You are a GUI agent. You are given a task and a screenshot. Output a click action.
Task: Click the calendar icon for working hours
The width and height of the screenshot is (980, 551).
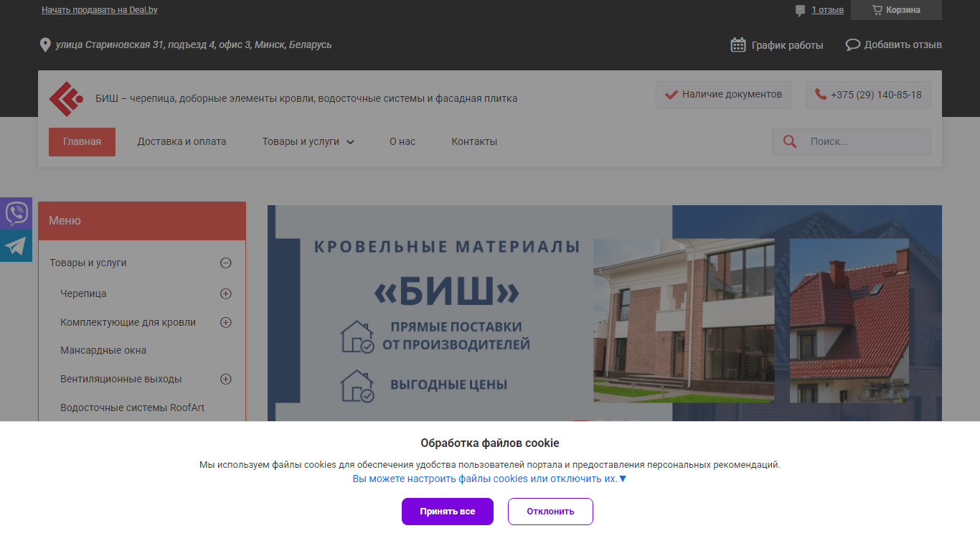click(x=738, y=44)
